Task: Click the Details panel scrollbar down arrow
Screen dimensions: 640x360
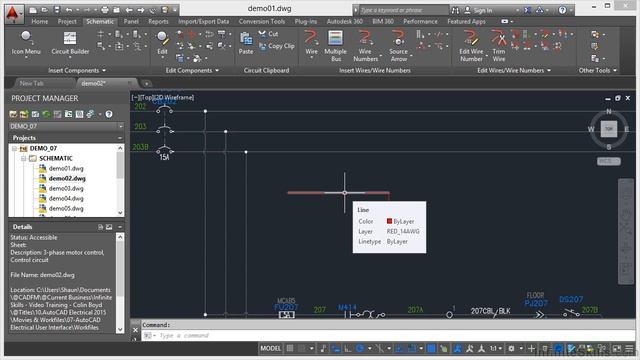Action: click(x=120, y=329)
